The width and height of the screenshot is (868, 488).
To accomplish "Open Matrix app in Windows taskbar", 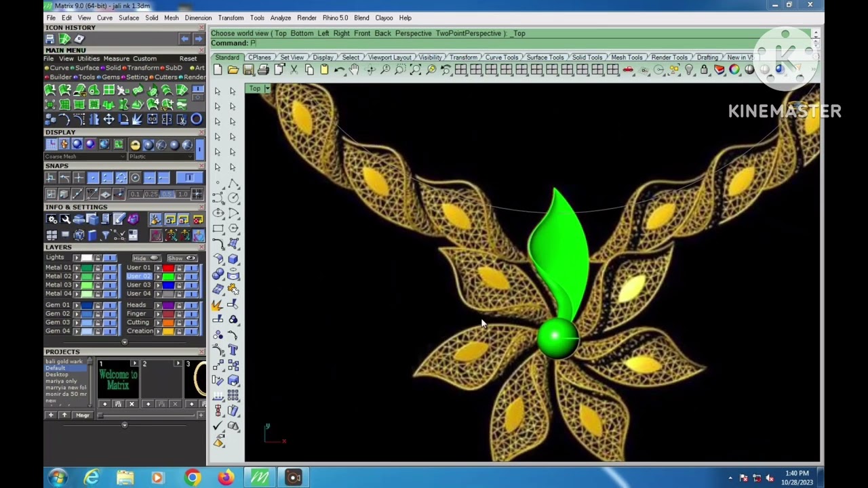I will click(260, 478).
